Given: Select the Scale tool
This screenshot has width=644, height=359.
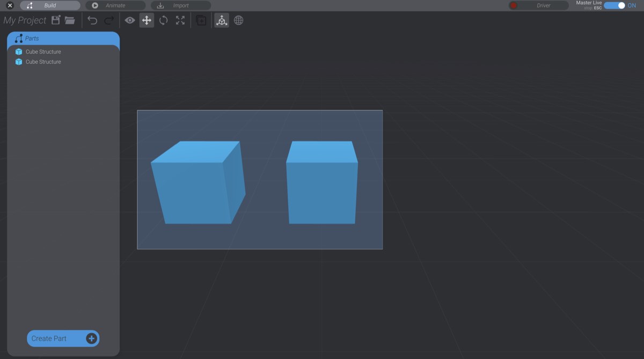Looking at the screenshot, I should (180, 20).
